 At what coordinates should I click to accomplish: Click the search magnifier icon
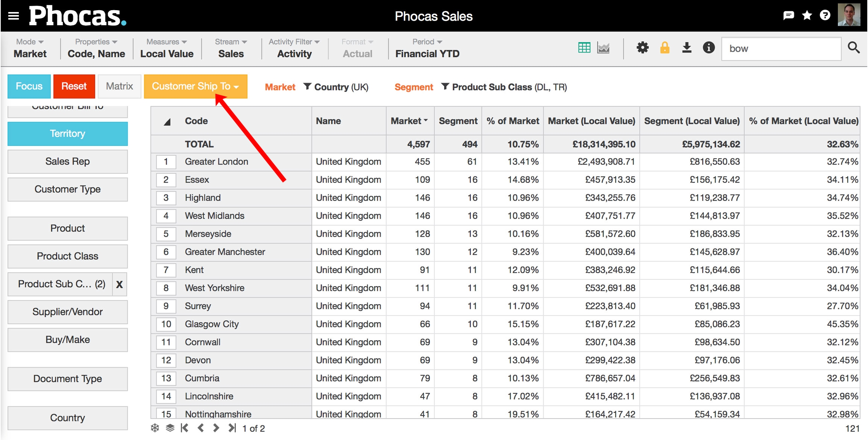pyautogui.click(x=854, y=48)
